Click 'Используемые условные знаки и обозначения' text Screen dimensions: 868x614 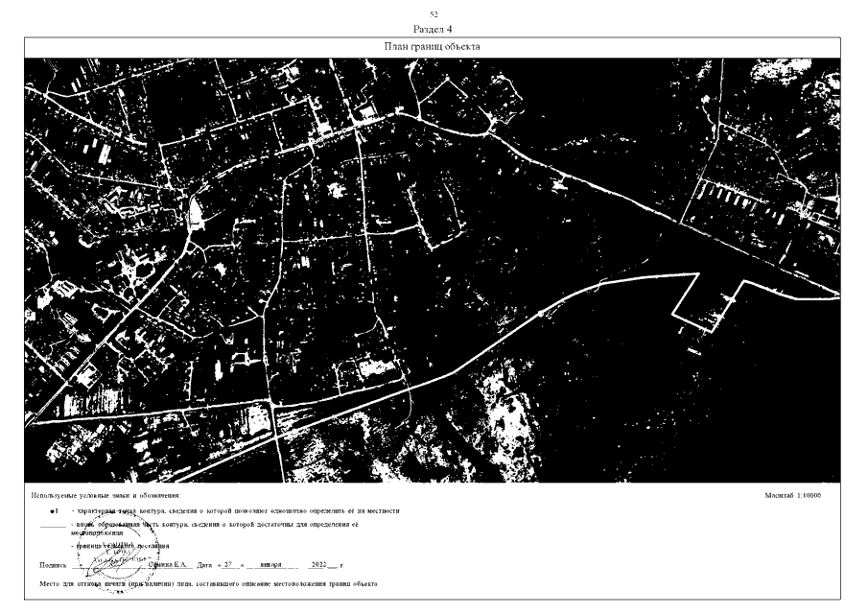click(x=106, y=496)
